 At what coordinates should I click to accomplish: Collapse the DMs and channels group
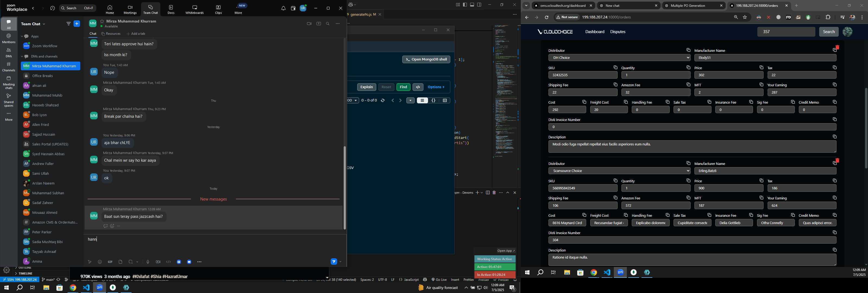22,57
